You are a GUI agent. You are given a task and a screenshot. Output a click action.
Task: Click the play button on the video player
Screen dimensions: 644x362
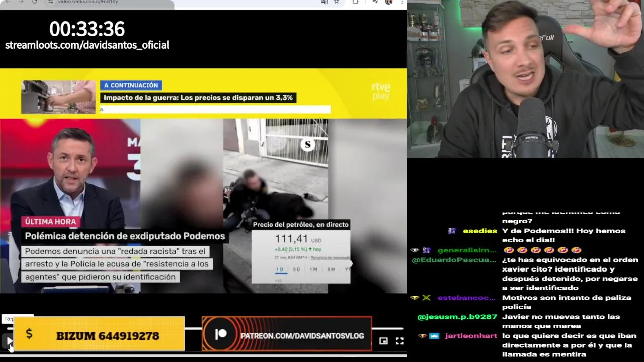point(9,341)
